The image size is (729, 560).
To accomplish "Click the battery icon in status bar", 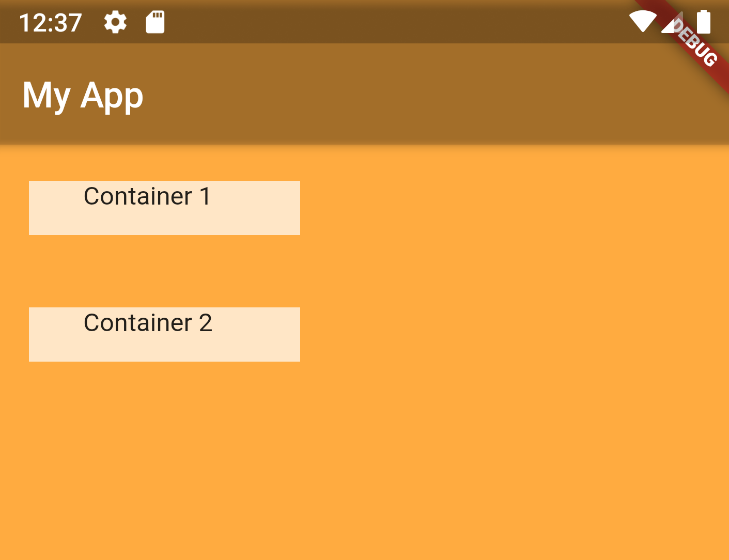I will [703, 22].
